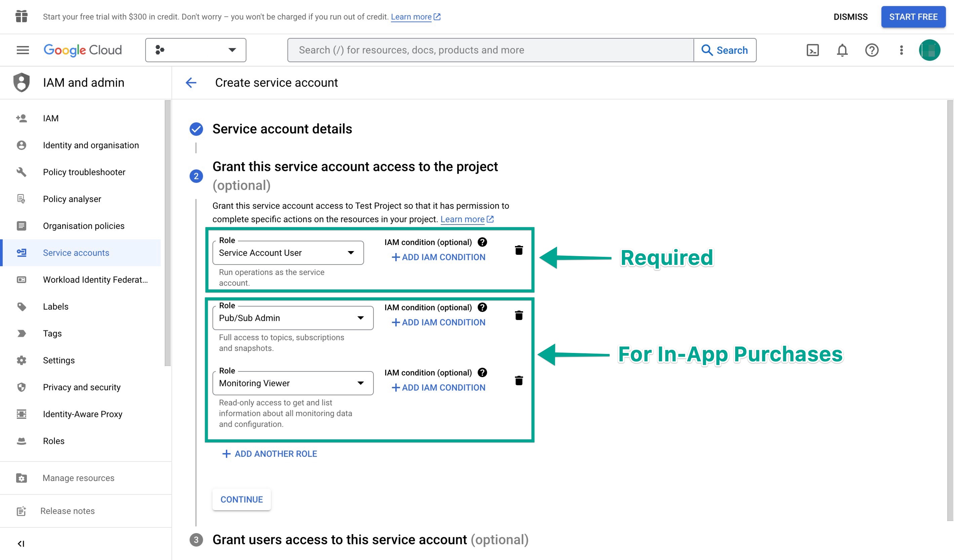Click the IAM and admin shield icon

(x=22, y=82)
